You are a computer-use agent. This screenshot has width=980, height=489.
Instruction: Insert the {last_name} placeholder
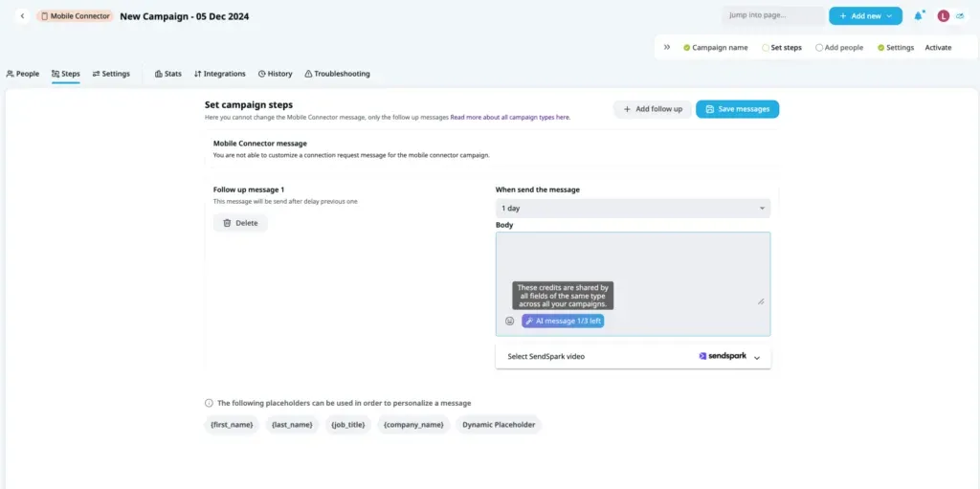[x=292, y=425]
